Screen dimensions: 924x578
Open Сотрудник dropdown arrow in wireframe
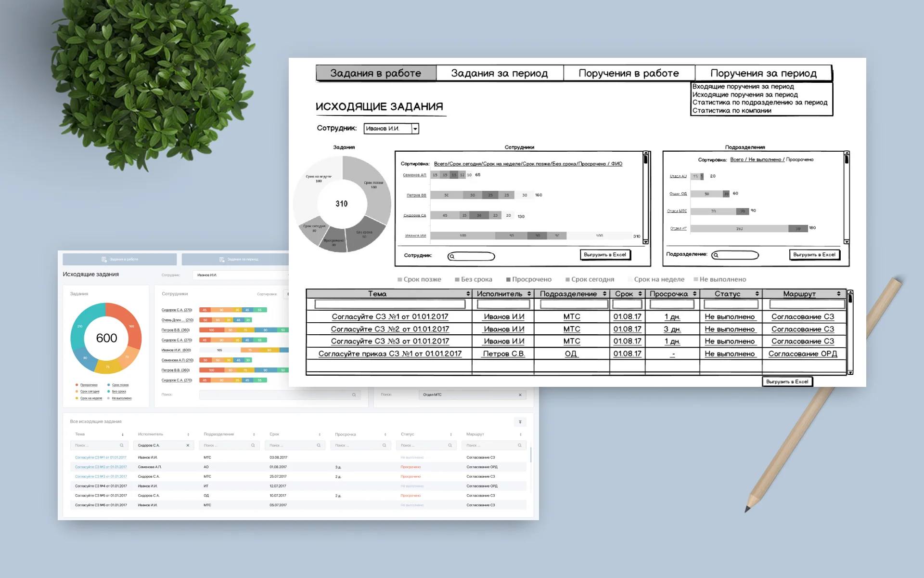tap(415, 129)
